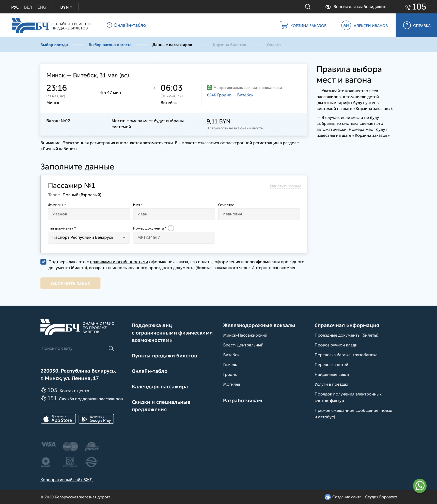Select the Данные пассажиров step
Viewport: 437px width, 504px height.
click(172, 45)
